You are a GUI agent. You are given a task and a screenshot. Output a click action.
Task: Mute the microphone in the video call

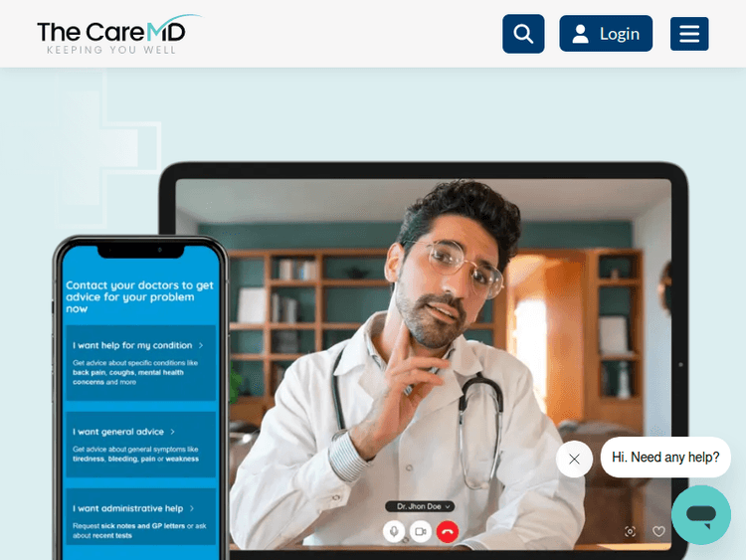[394, 531]
